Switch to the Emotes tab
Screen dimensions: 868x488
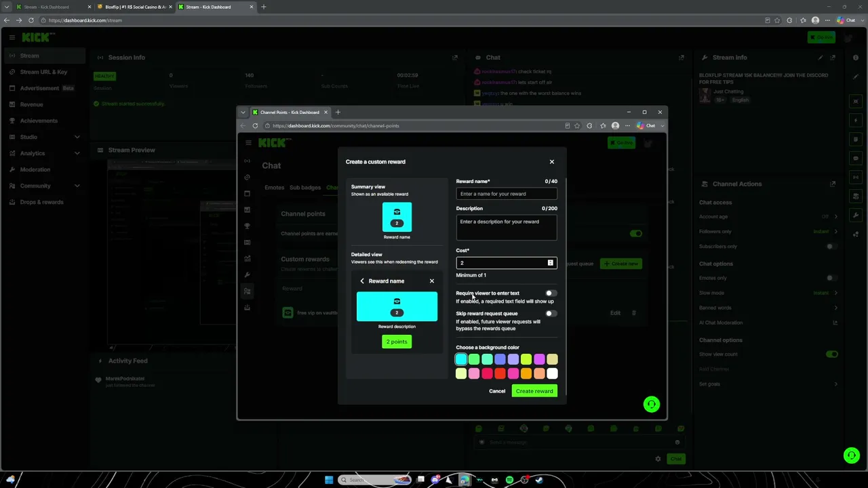pyautogui.click(x=275, y=188)
